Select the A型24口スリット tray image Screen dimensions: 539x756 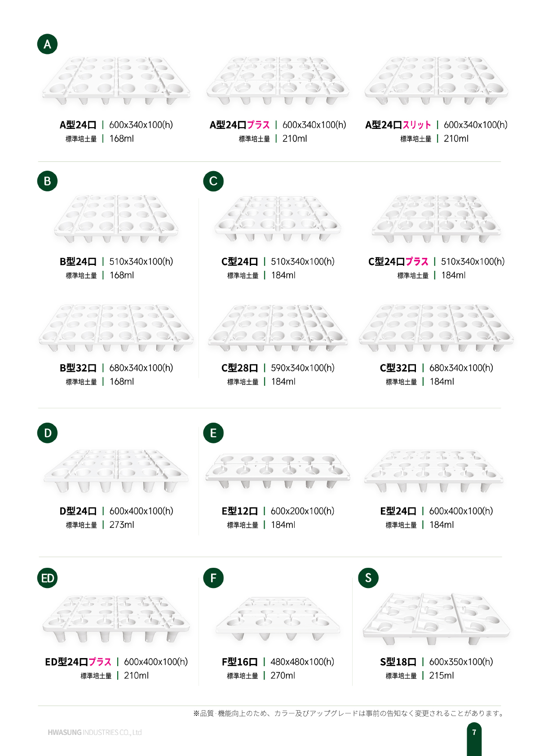pos(436,81)
